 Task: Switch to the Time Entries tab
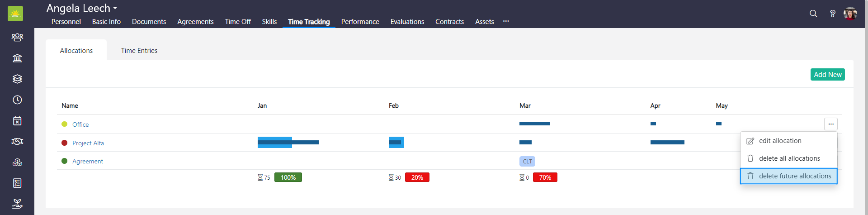click(x=139, y=51)
